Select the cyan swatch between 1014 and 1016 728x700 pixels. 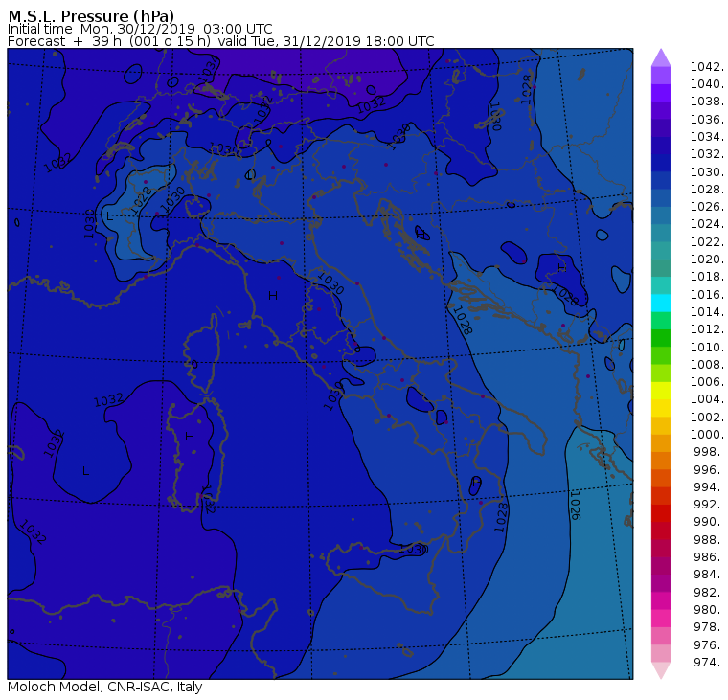pos(661,304)
